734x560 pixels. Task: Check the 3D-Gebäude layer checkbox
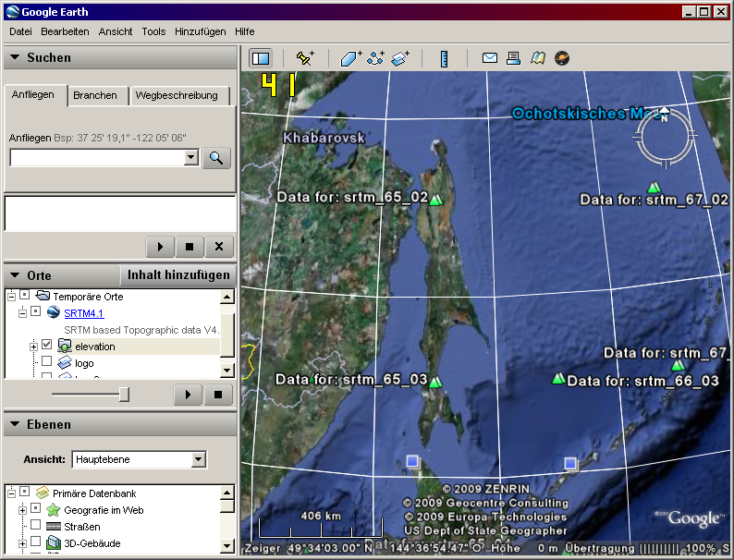pyautogui.click(x=36, y=542)
